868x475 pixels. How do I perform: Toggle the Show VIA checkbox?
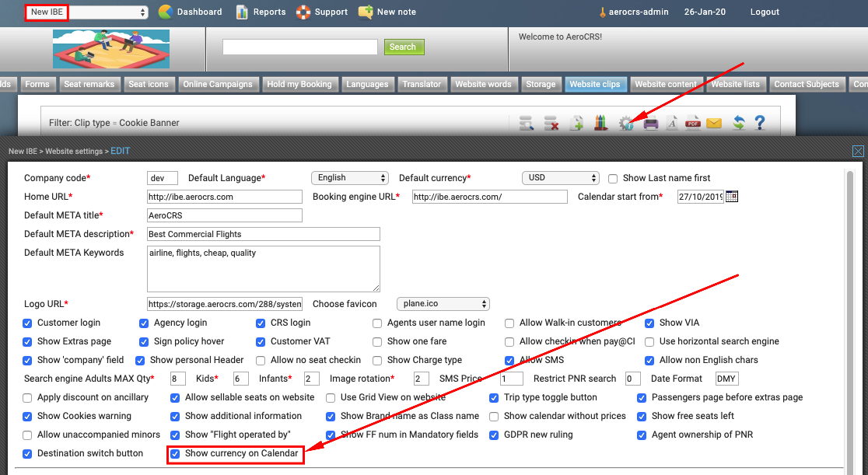coord(649,323)
